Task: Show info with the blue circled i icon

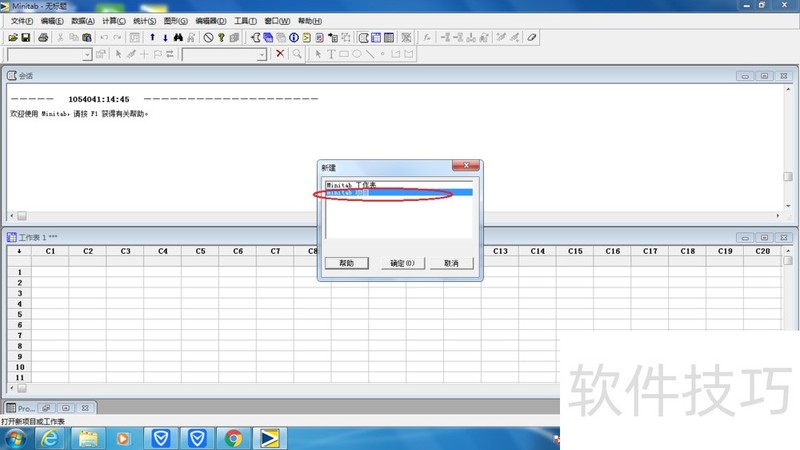Action: tap(294, 38)
